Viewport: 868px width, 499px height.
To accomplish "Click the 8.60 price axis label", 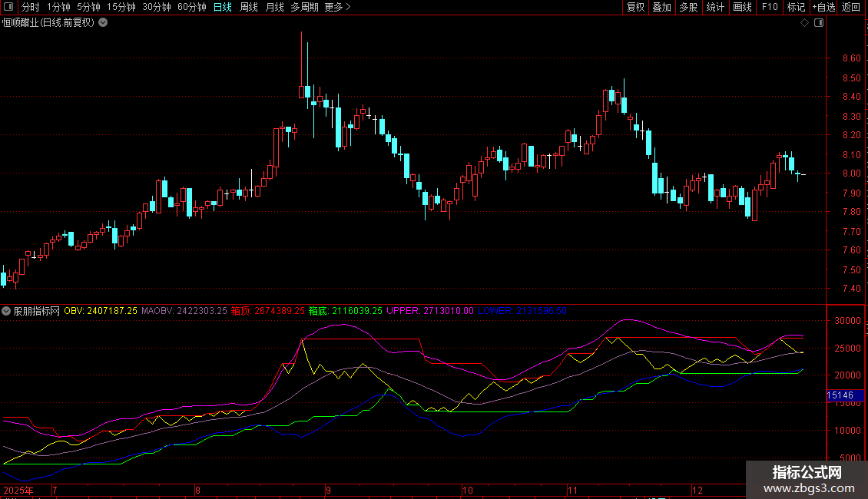I will [851, 58].
